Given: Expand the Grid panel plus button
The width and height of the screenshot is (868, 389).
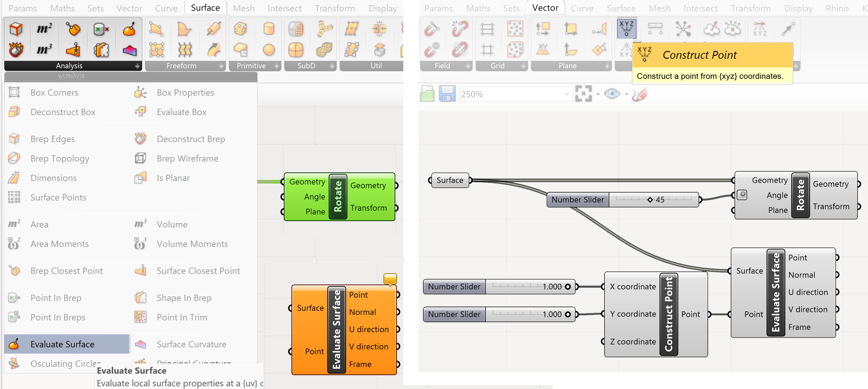Looking at the screenshot, I should click(523, 66).
